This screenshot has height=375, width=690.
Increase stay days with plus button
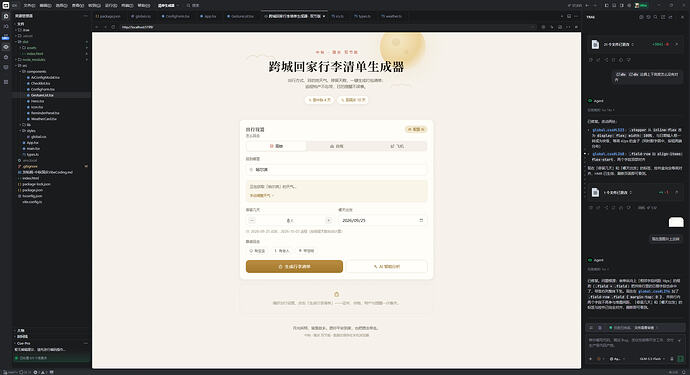(328, 220)
